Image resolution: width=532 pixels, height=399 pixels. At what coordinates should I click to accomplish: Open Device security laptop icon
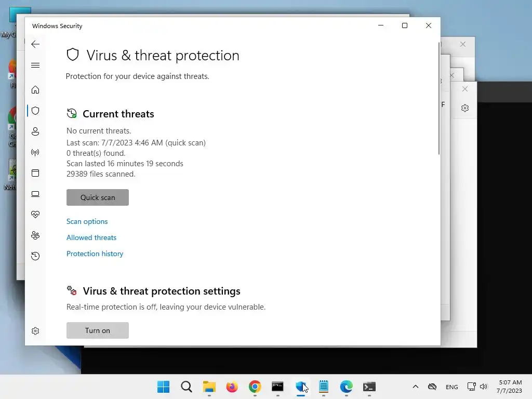(x=35, y=194)
